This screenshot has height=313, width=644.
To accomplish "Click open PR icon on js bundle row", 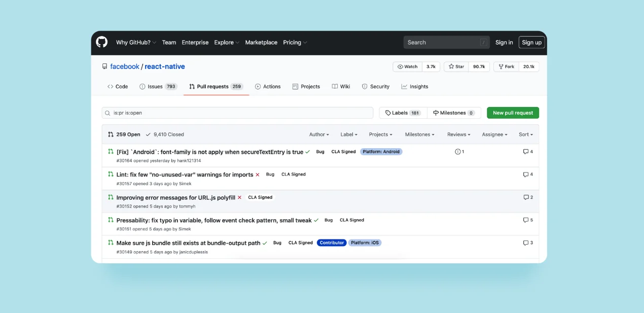I will coord(111,242).
